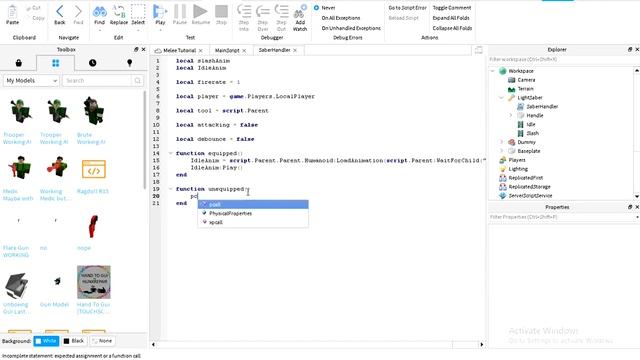
Task: Expand the Handle tree node
Action: point(511,116)
